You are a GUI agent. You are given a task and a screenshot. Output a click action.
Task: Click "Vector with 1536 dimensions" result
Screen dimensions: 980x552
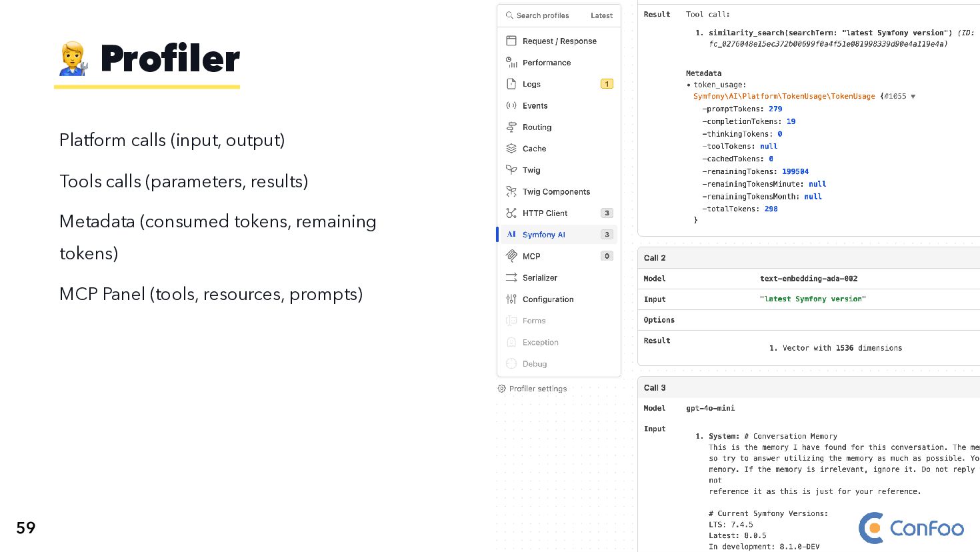[842, 348]
